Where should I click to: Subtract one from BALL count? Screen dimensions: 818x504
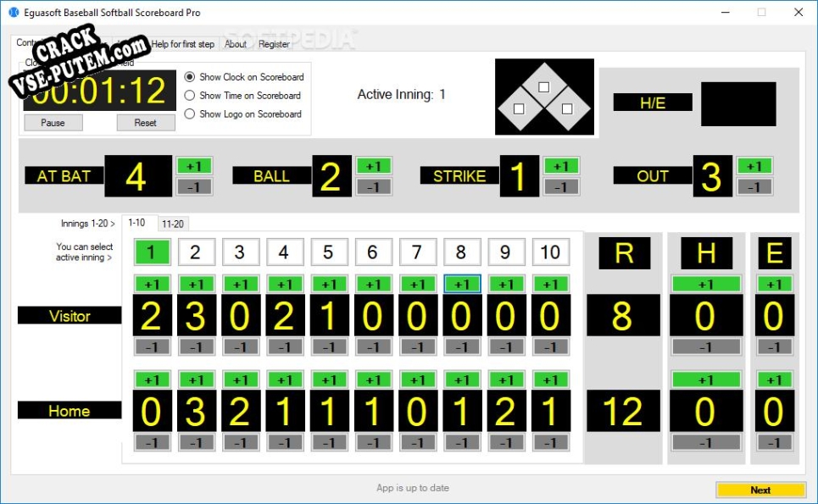coord(374,186)
